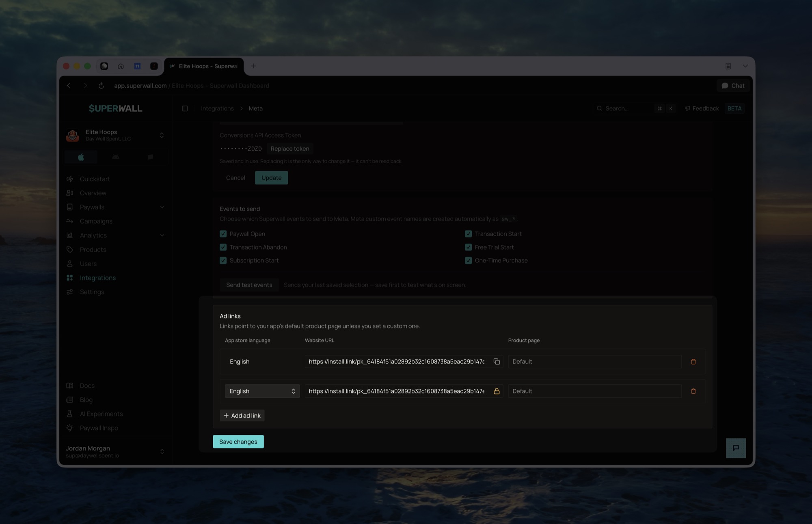This screenshot has width=812, height=524.
Task: Uncheck the Free Trial Start event
Action: (468, 247)
